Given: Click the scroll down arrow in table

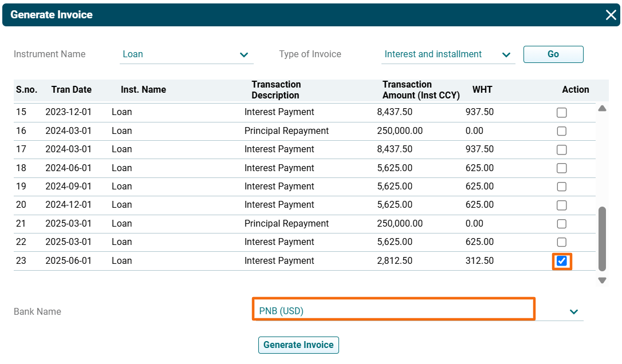Looking at the screenshot, I should pyautogui.click(x=602, y=280).
